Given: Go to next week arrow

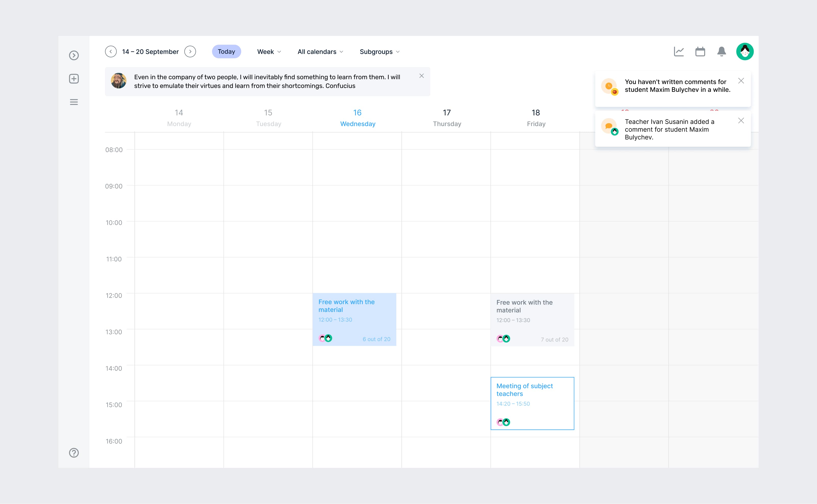Looking at the screenshot, I should coord(190,52).
